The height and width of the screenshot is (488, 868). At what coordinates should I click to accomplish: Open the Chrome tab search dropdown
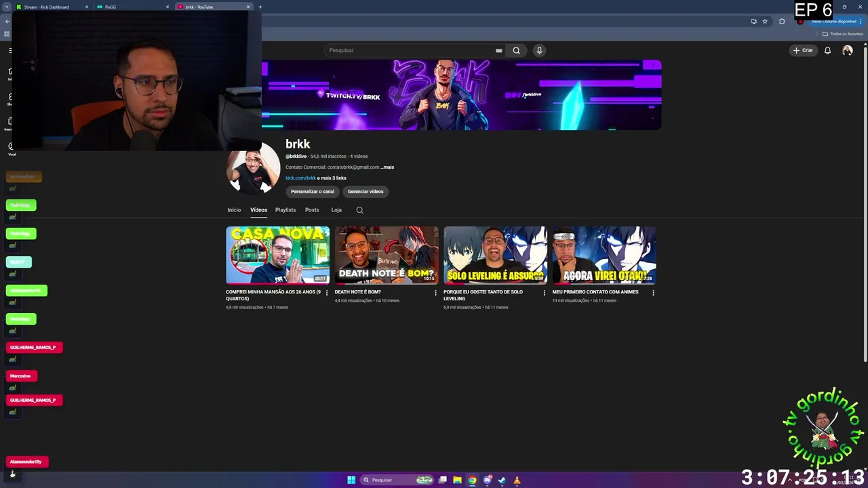pyautogui.click(x=6, y=7)
